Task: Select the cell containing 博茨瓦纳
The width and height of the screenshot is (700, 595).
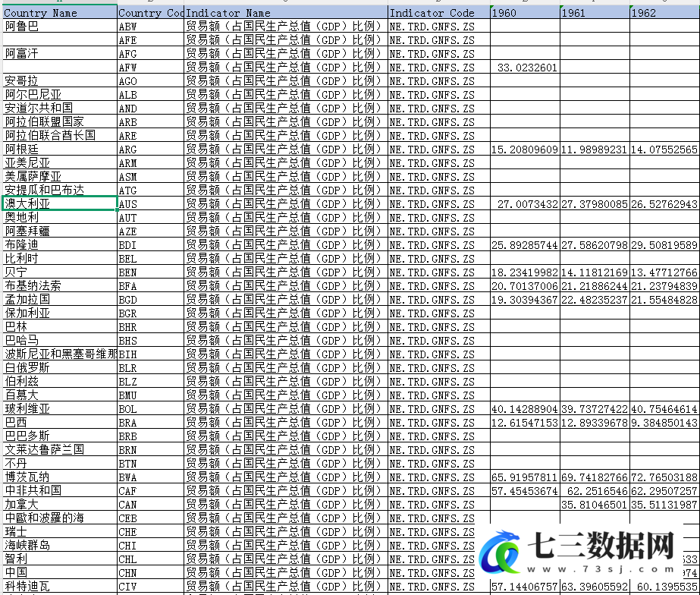Action: [59, 477]
